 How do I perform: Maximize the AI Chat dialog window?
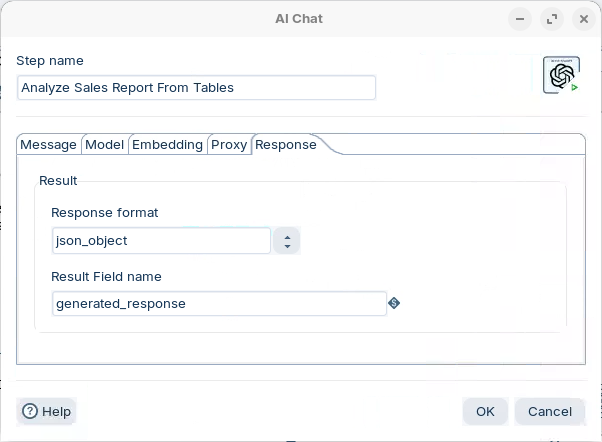tap(551, 19)
